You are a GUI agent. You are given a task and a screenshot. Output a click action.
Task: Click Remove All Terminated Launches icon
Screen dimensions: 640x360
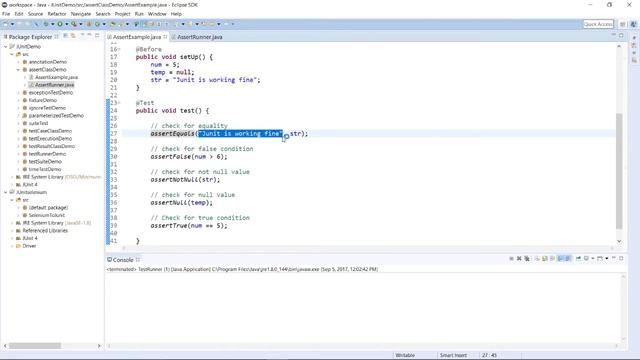[x=527, y=258]
